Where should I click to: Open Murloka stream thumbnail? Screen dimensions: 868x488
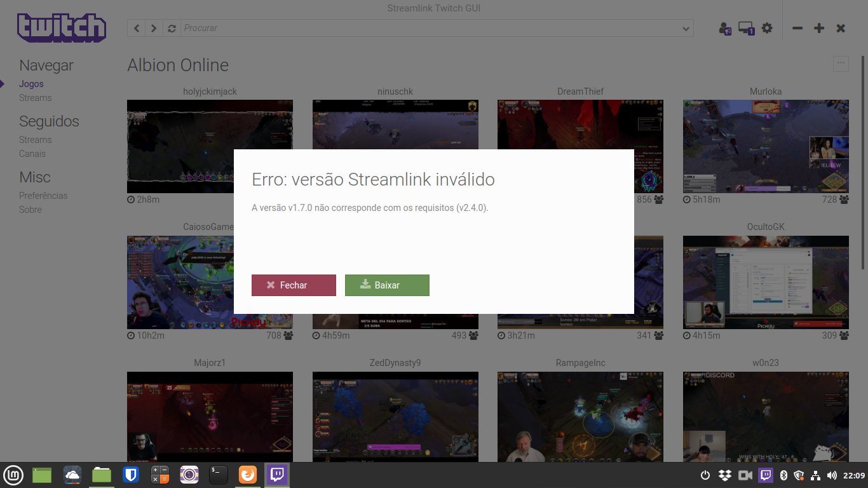pyautogui.click(x=766, y=146)
